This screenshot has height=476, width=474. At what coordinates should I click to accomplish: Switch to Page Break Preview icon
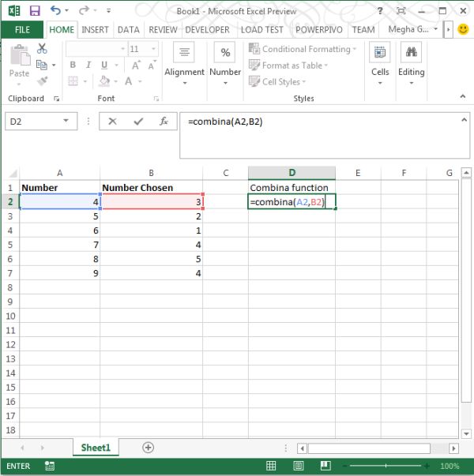click(x=325, y=466)
